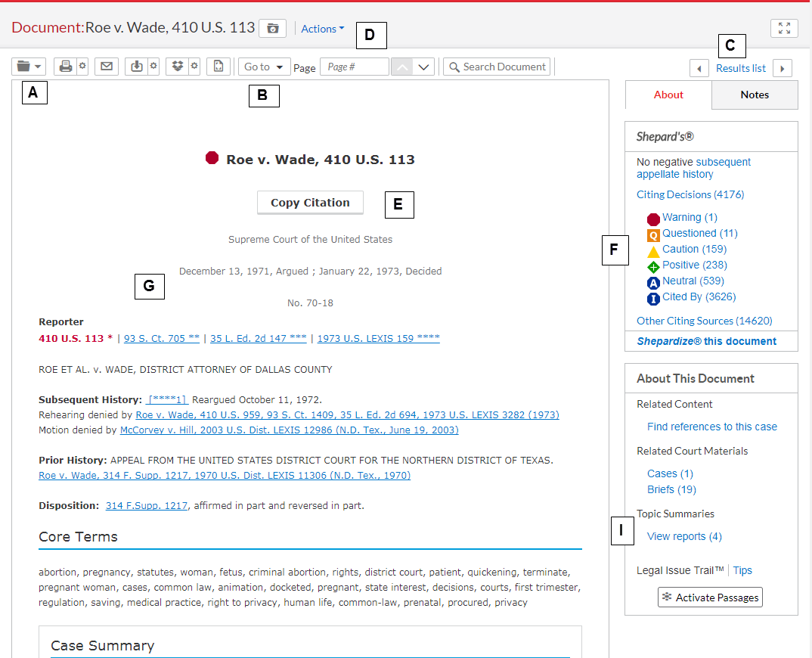Viewport: 812px width, 658px height.
Task: Select the 410 U.S. 113 reporter
Action: tap(76, 338)
